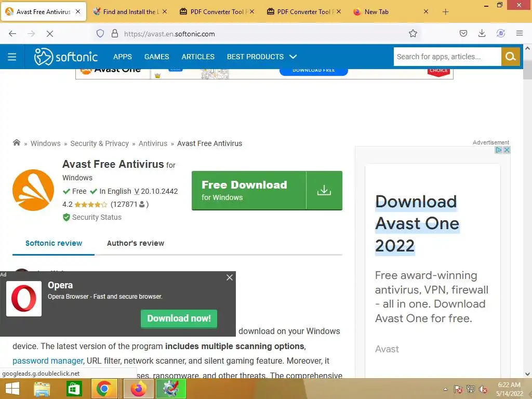Viewport: 532px width, 399px height.
Task: Go to home via breadcrumb house icon
Action: point(16,142)
